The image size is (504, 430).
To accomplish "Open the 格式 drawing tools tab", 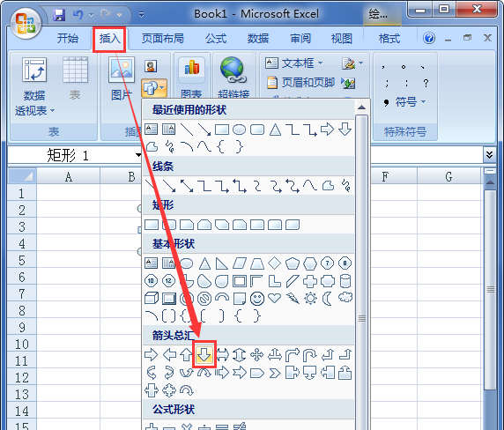I will coord(389,38).
